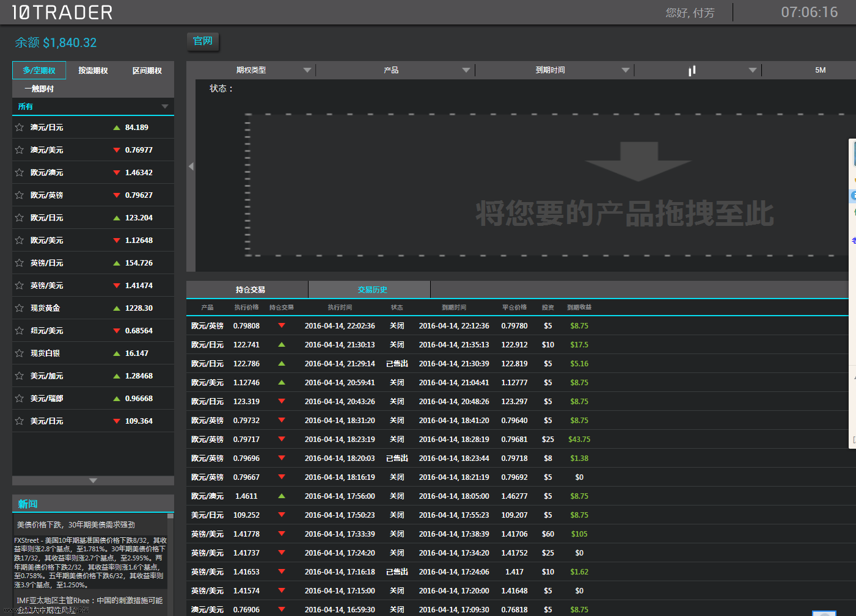856x616 pixels.
Task: Click the account balance 余额 $1,840.32
Action: [56, 43]
